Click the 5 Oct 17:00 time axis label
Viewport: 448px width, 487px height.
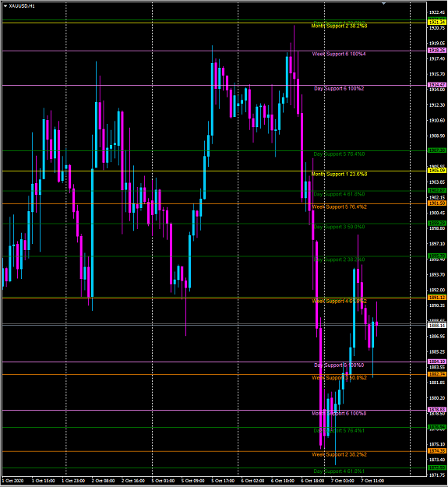[x=223, y=481]
